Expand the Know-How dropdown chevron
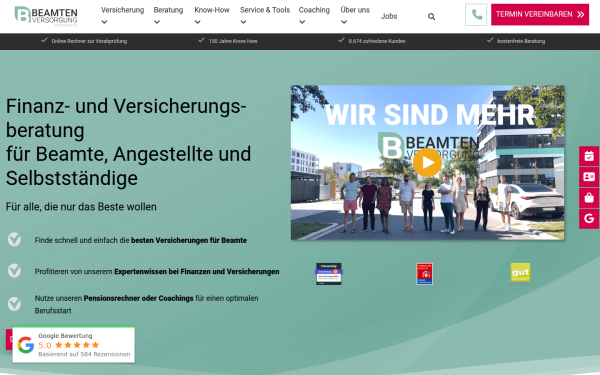This screenshot has width=600, height=375. pyautogui.click(x=197, y=22)
